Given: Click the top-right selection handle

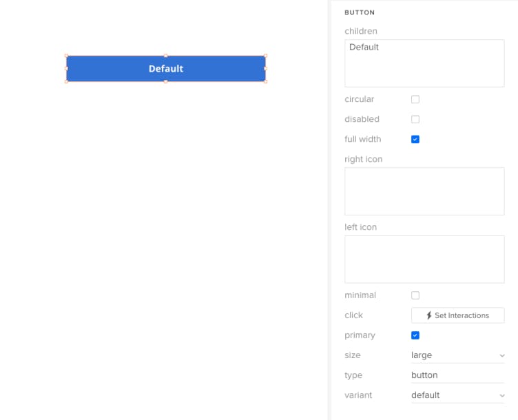Looking at the screenshot, I should pyautogui.click(x=265, y=56).
